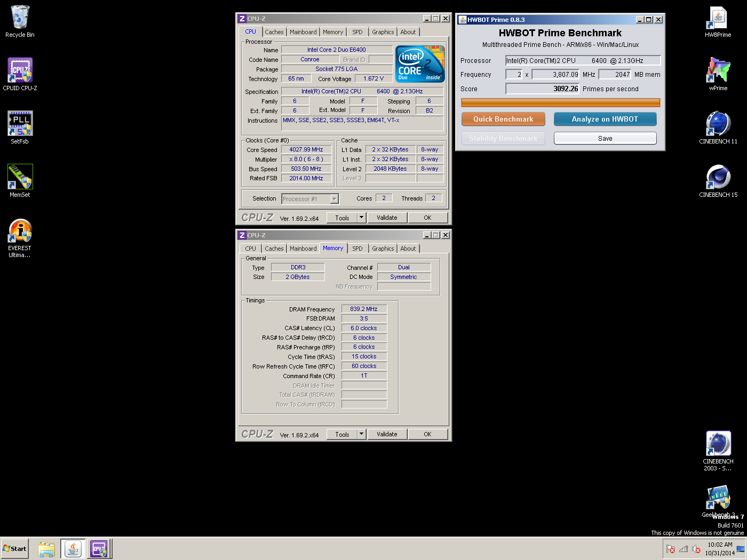Select CPU tab in lower CPU-Z window
This screenshot has width=747, height=560.
coord(251,249)
